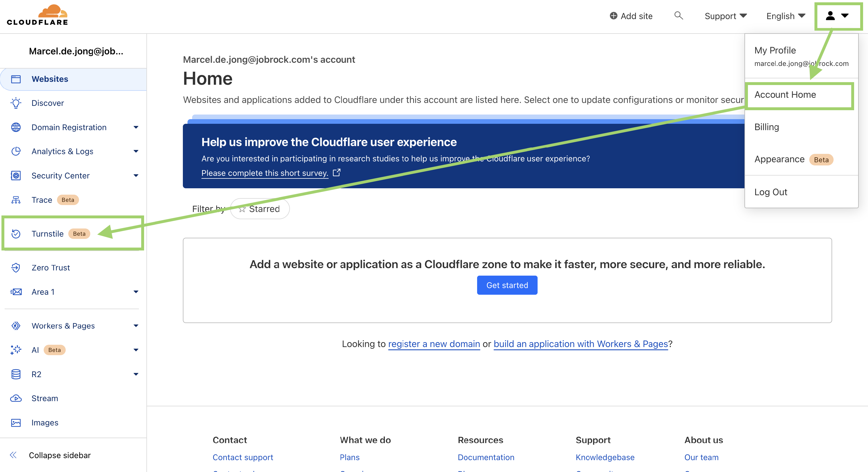Click the Images sidebar icon

pyautogui.click(x=16, y=423)
